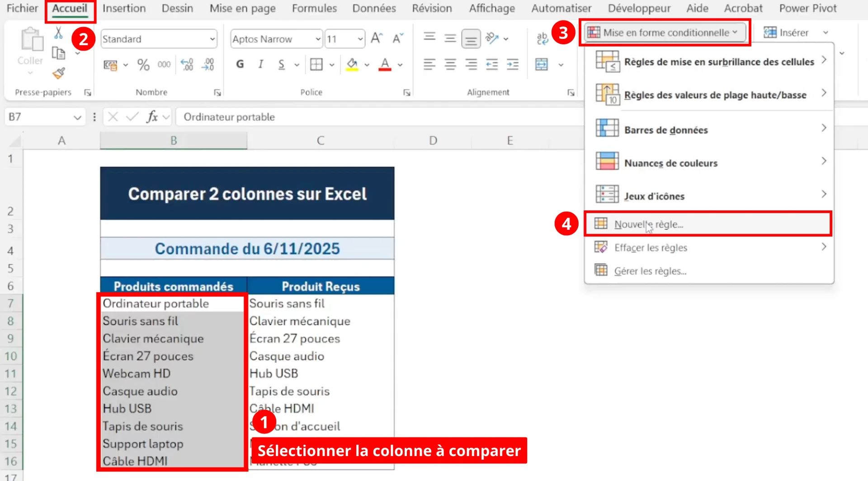
Task: Choose Gérer les règles entry
Action: coord(709,271)
